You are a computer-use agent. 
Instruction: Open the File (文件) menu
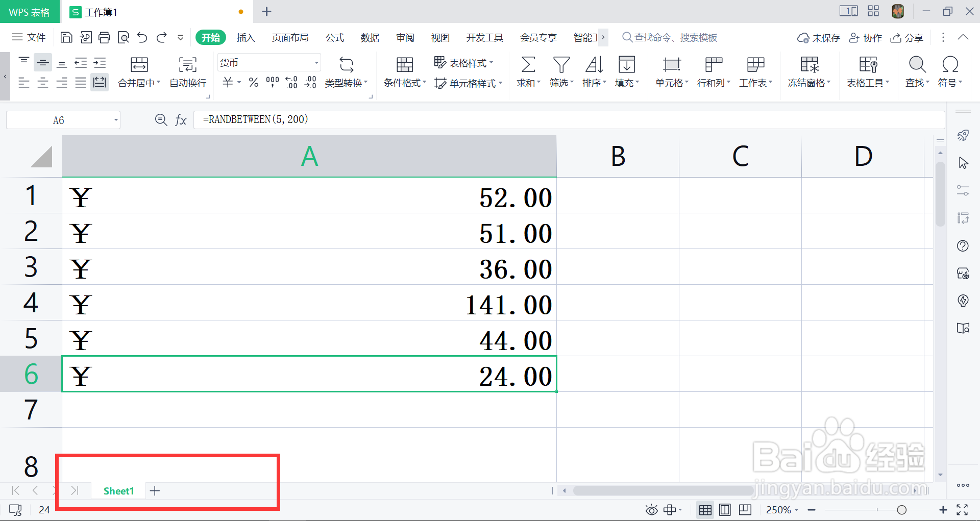(29, 37)
